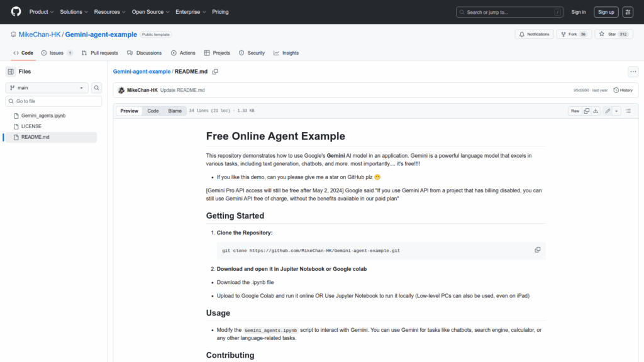The height and width of the screenshot is (362, 644).
Task: Go to Pull requests tab
Action: [100, 53]
